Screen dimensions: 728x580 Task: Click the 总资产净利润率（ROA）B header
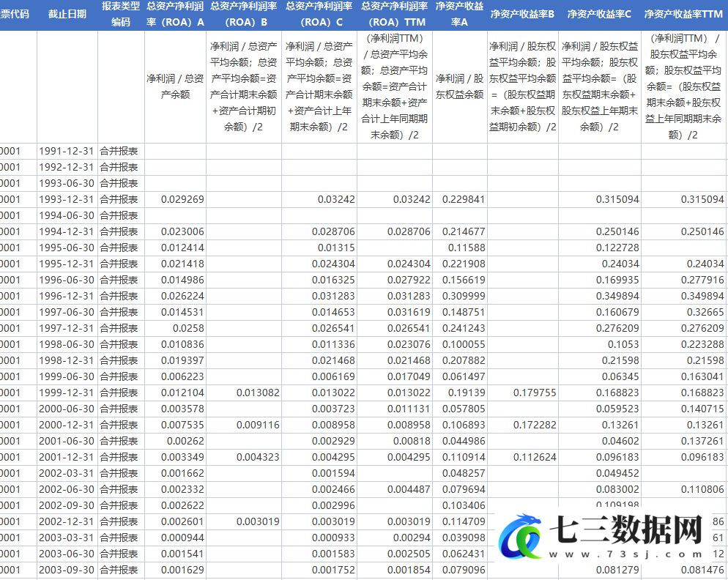[x=244, y=15]
